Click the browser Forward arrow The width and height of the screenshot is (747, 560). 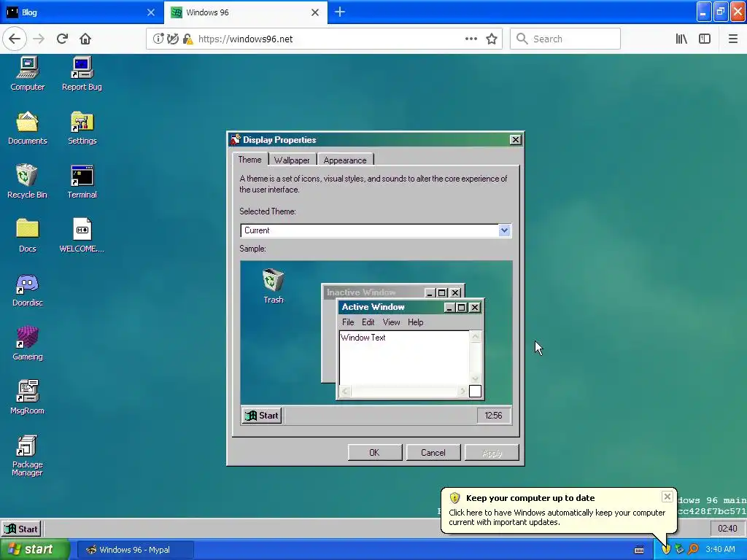coord(39,39)
